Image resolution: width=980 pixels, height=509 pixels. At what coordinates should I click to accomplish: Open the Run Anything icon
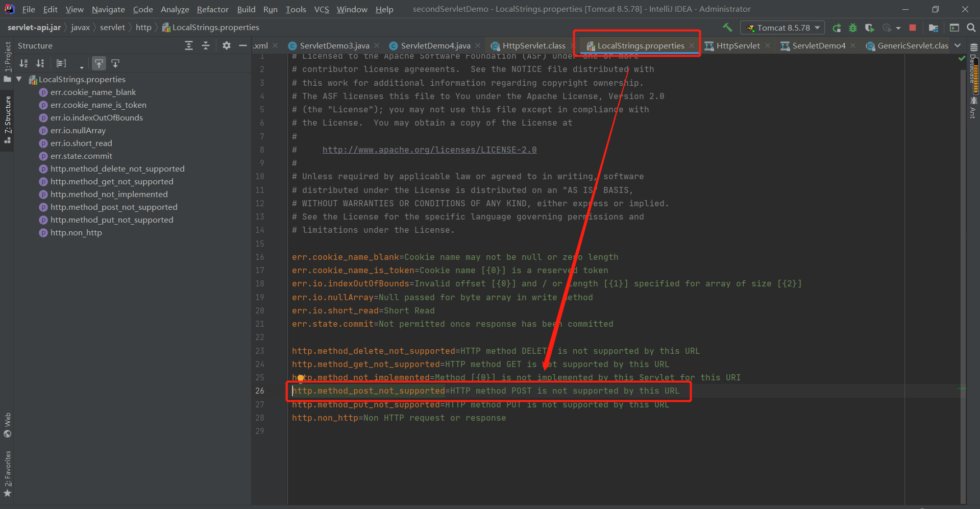(x=954, y=28)
